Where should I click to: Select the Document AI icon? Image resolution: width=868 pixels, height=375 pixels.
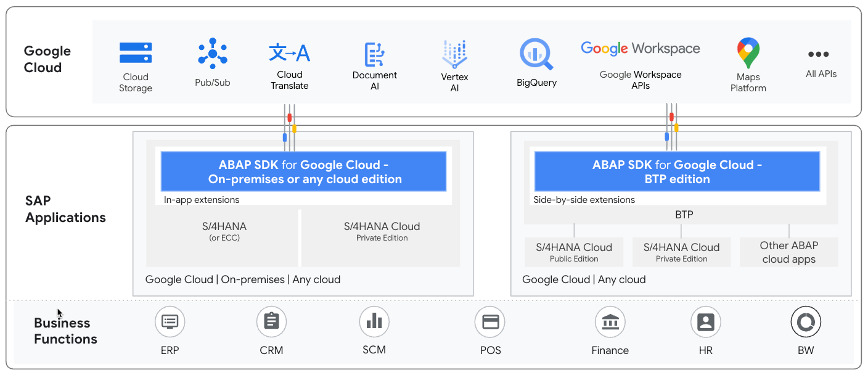[x=375, y=52]
